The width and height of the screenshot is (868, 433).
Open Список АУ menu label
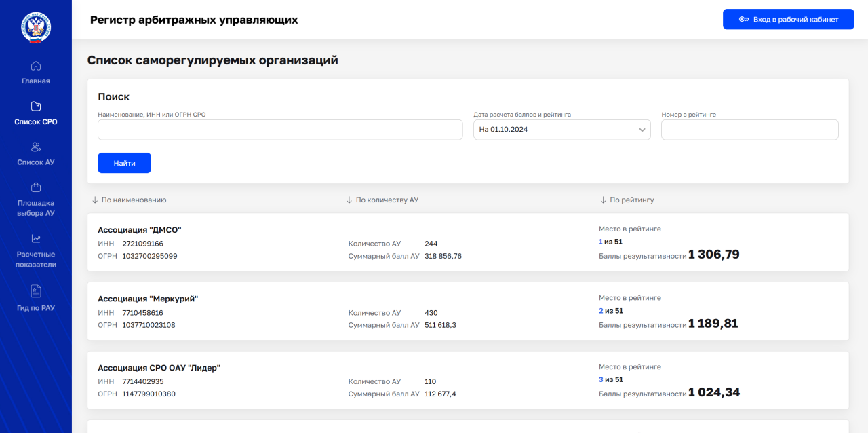click(36, 162)
